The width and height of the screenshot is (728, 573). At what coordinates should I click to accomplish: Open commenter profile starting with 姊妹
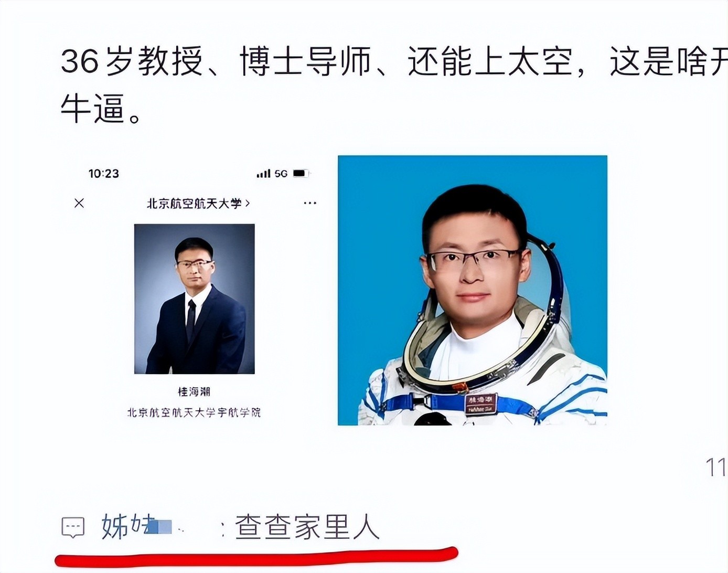[x=143, y=526]
